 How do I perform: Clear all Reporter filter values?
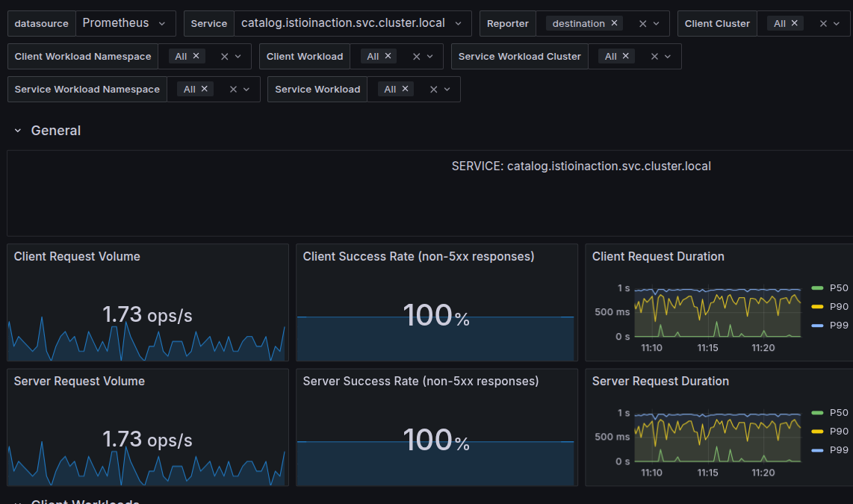coord(642,24)
